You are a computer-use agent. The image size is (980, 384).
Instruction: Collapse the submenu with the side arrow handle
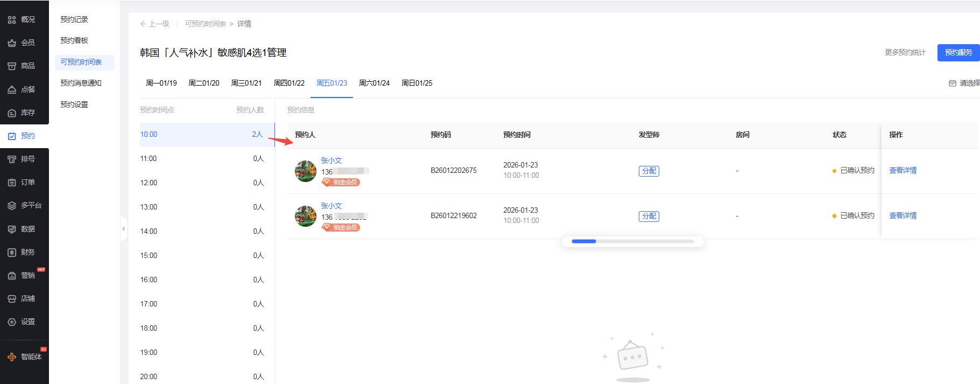[123, 229]
